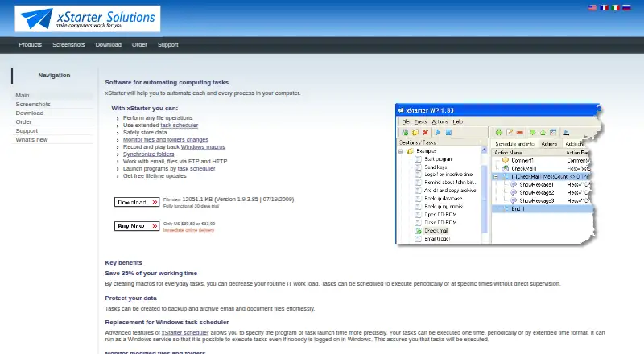The height and width of the screenshot is (354, 644).
Task: Open Support in the top menu bar
Action: pyautogui.click(x=168, y=45)
